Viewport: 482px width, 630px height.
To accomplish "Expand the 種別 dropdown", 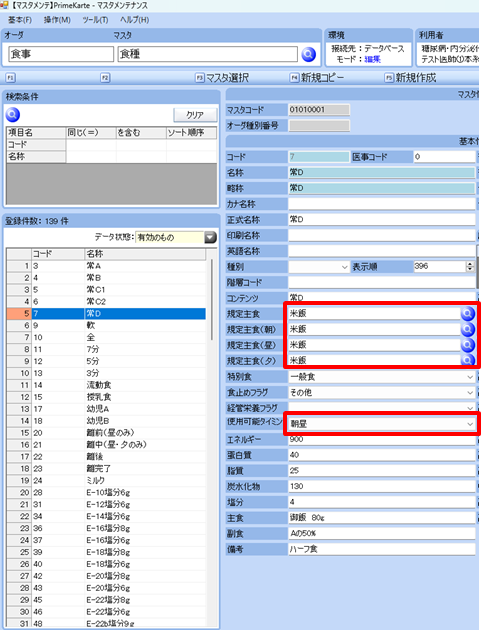I will tap(344, 267).
